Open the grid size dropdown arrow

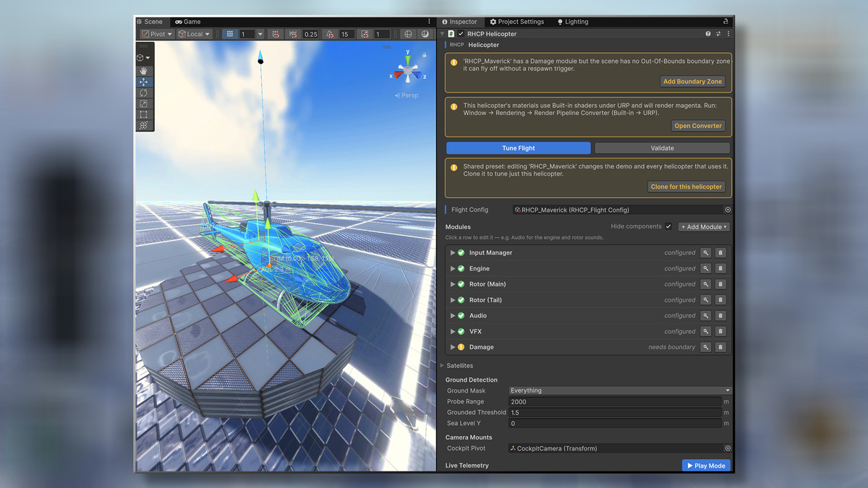[x=260, y=34]
